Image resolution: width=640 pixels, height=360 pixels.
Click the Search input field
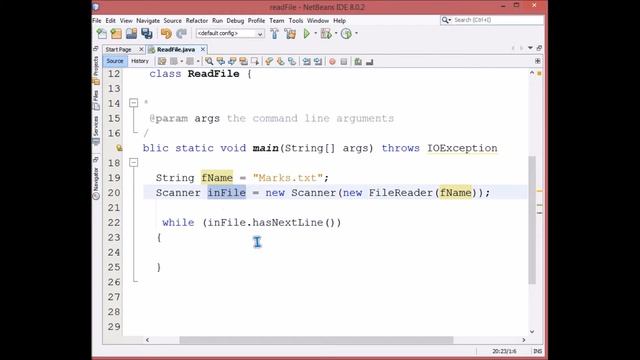pos(492,20)
